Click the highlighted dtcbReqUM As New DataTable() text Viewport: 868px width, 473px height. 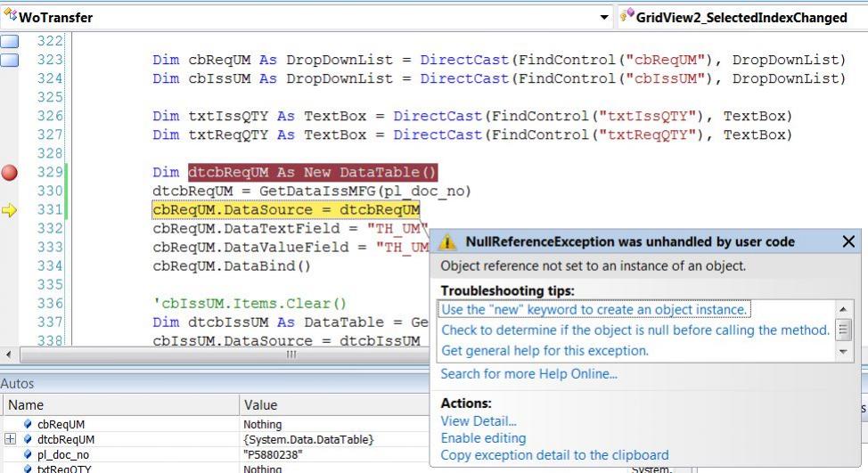313,173
